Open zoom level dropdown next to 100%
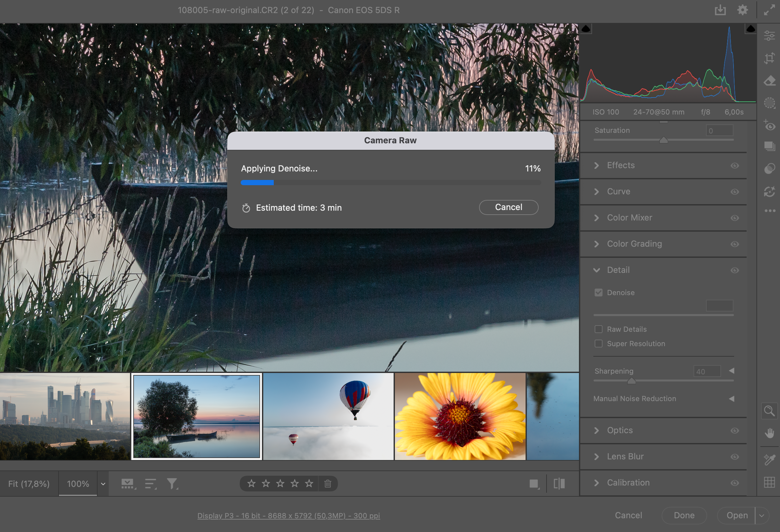Screen dimensions: 780x532 pos(103,484)
